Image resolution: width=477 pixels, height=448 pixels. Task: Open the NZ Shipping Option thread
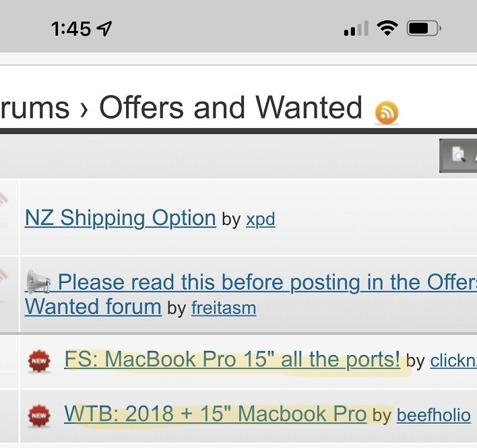(120, 218)
